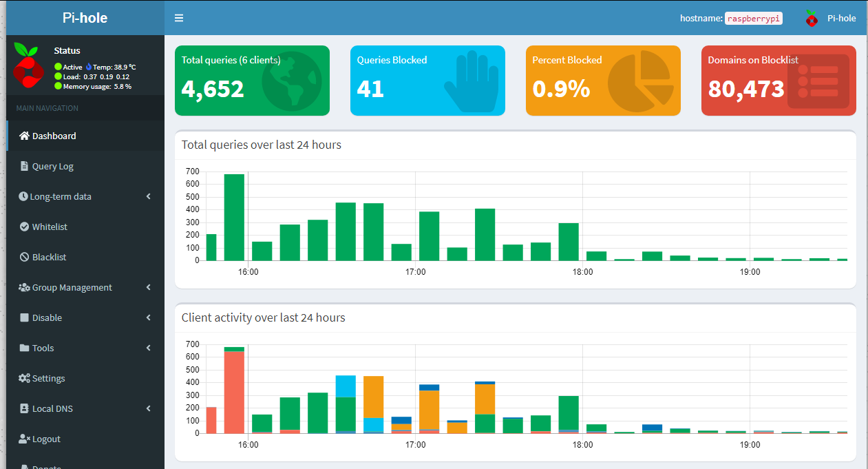Screen dimensions: 868x469
Task: Expand the Group Management submenu arrow
Action: [x=149, y=287]
